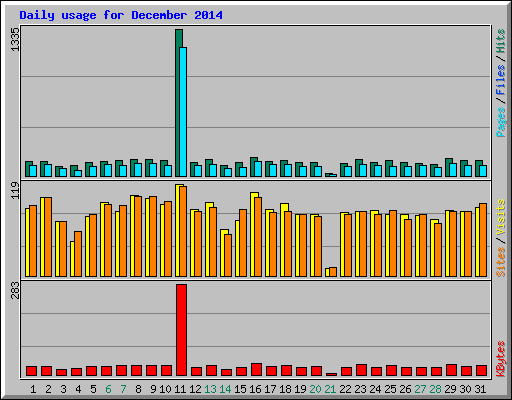Click day 26 on the x-axis
Screen dimensions: 512x400
pos(405,389)
